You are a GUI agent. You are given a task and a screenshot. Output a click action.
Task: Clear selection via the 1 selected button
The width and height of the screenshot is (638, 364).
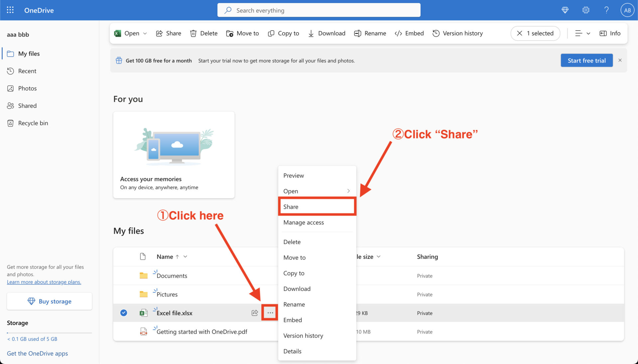535,33
